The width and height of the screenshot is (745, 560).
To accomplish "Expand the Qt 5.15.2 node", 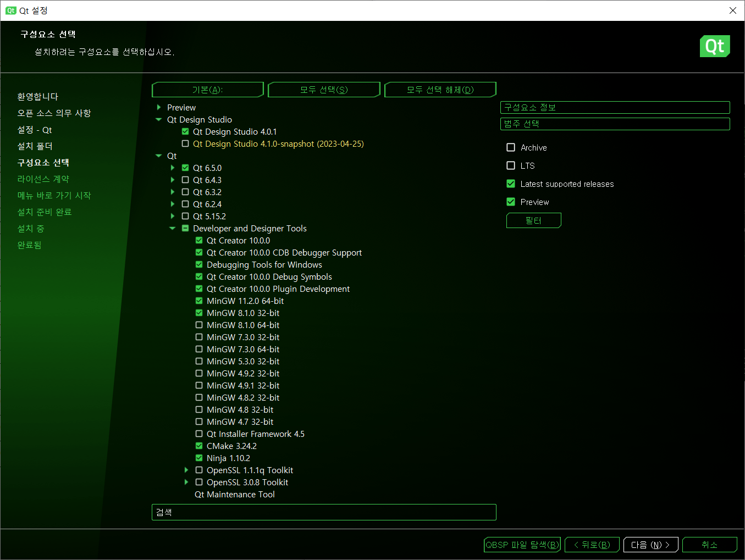I will click(x=173, y=217).
